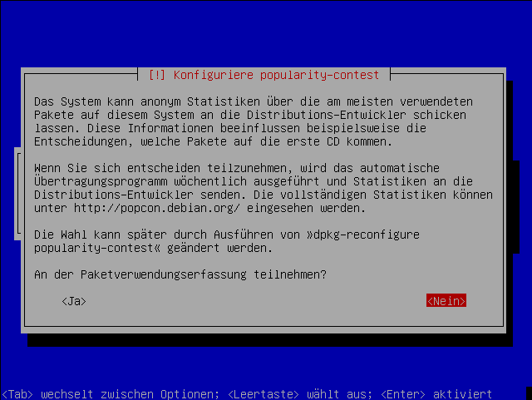Click the [!] priority marker in title
This screenshot has width=532, height=400.
click(157, 75)
